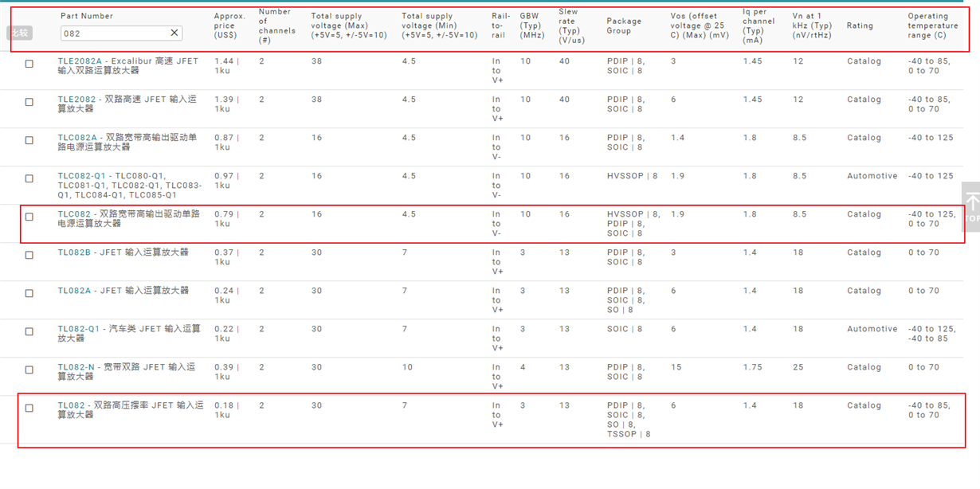Click the Vn value 25 in TL082-N row
Viewport: 980px width, 489px height.
[798, 367]
